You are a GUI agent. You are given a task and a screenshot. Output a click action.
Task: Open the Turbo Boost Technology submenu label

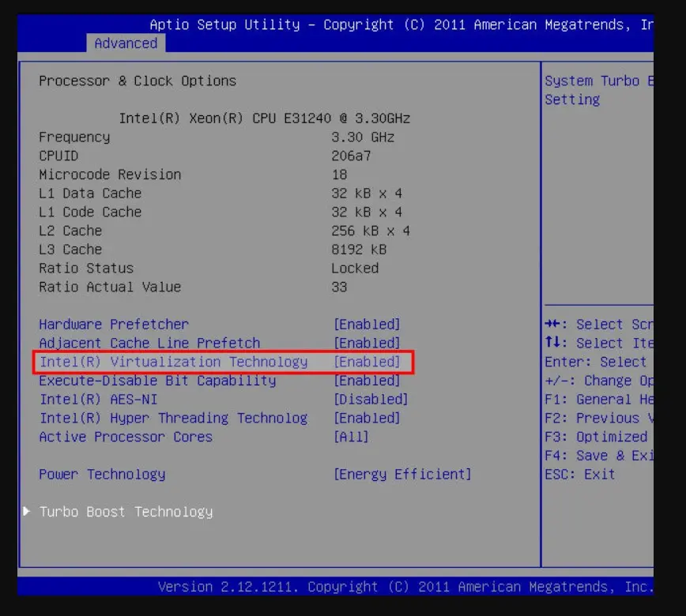tap(126, 512)
